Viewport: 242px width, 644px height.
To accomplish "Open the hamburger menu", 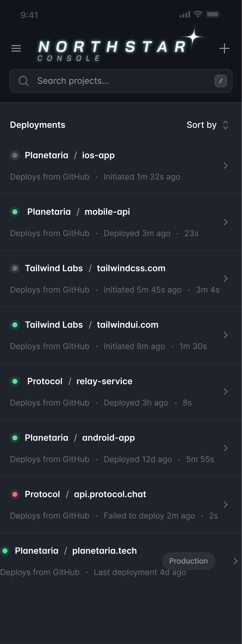I will tap(16, 48).
